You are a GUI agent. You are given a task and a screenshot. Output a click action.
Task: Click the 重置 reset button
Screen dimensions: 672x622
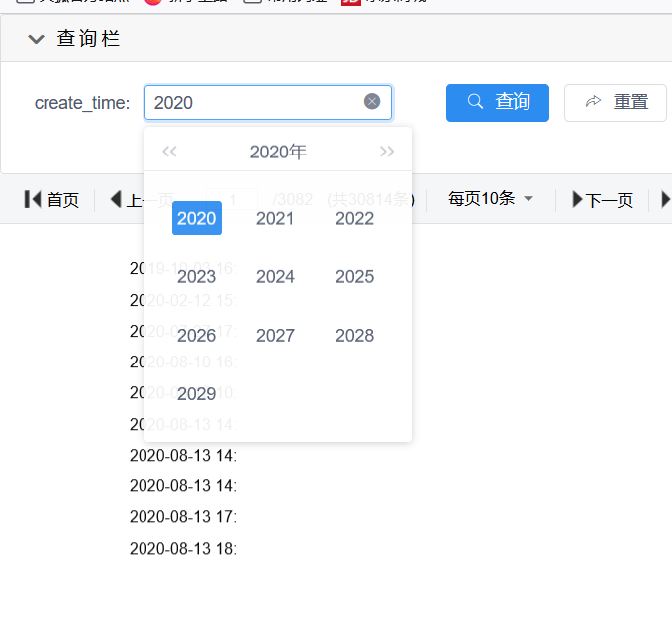tap(615, 103)
